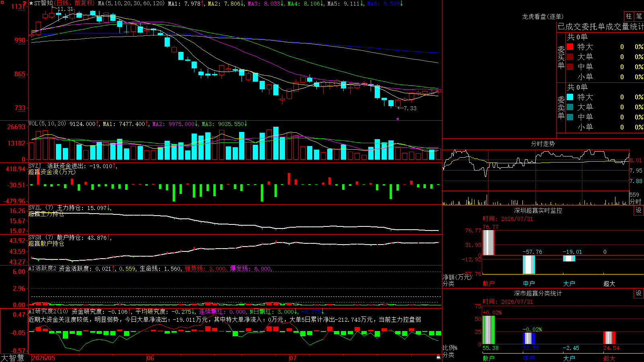Click the teal 中单 sell-order swatch
This screenshot has height=362, width=644.
click(x=570, y=117)
